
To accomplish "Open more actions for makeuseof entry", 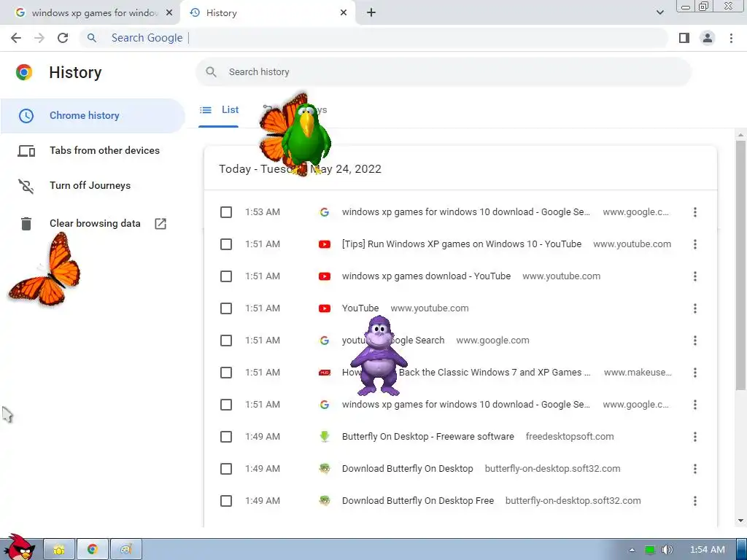I will click(x=695, y=373).
